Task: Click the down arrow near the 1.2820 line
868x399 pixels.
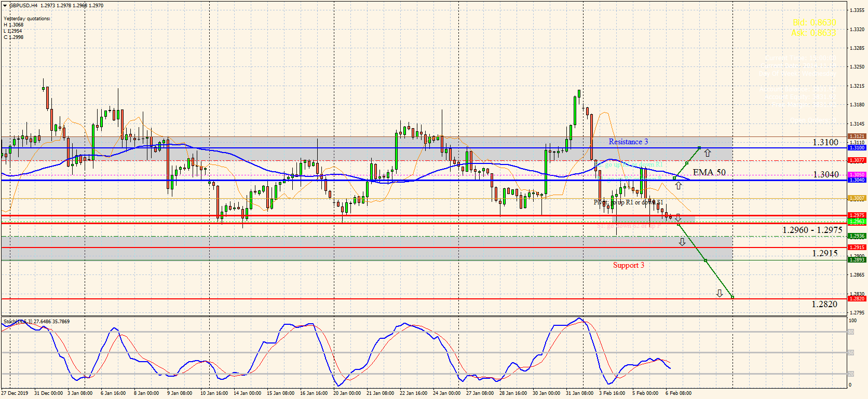Action: pos(720,293)
